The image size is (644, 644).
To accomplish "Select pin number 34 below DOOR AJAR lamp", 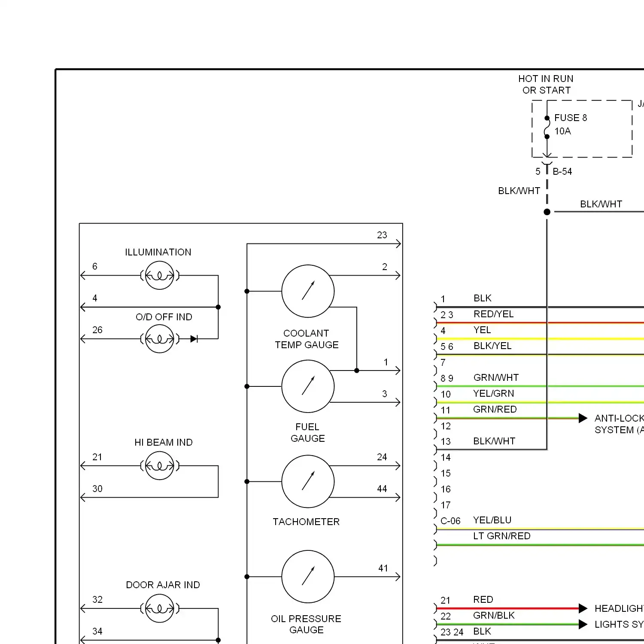I will 97,631.
